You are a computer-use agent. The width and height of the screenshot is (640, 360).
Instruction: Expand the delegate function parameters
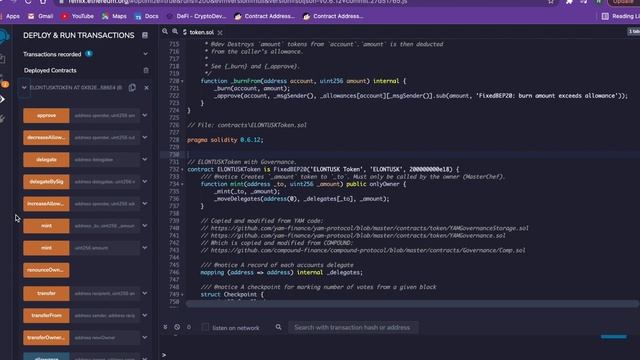pos(145,160)
